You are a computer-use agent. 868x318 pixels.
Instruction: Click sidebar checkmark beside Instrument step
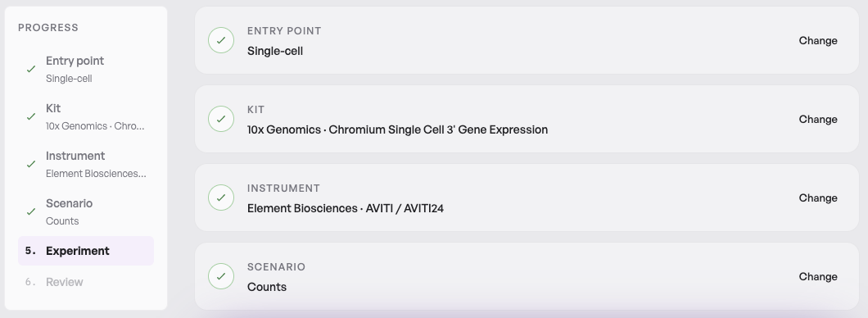point(31,165)
